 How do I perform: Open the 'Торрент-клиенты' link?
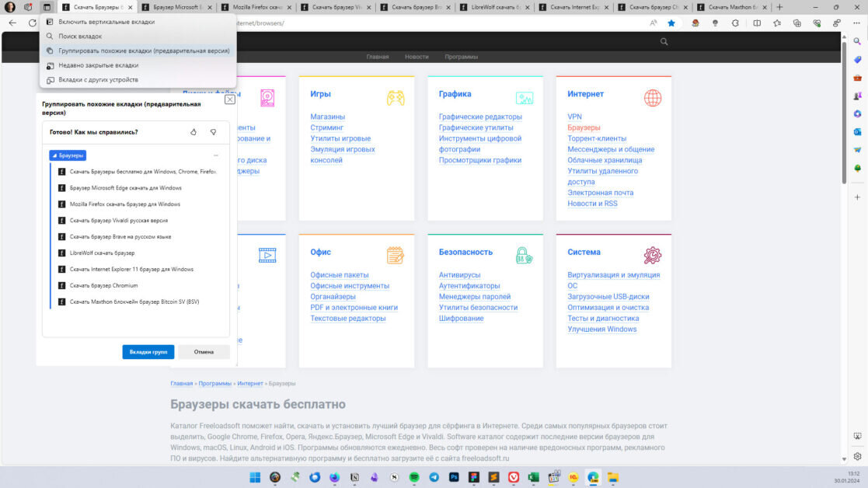pos(597,138)
